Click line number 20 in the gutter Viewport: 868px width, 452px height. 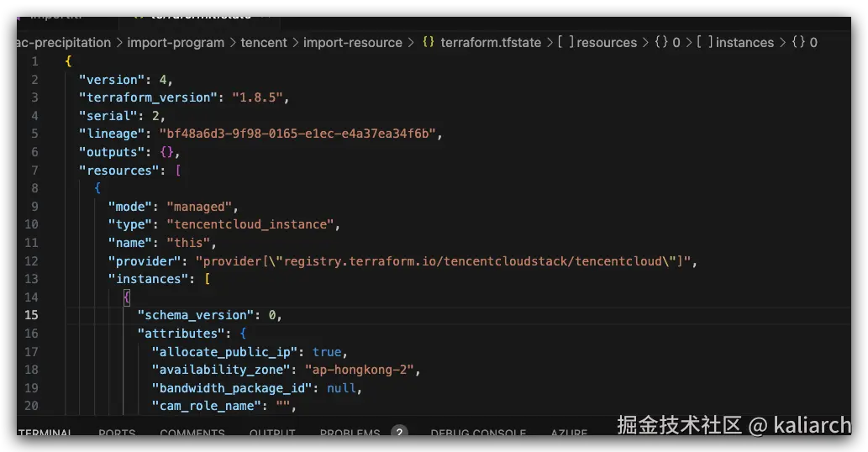(32, 406)
